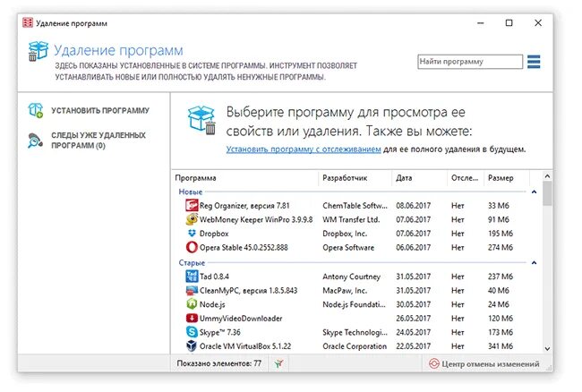Click the undo center lifebuoy icon

(433, 364)
